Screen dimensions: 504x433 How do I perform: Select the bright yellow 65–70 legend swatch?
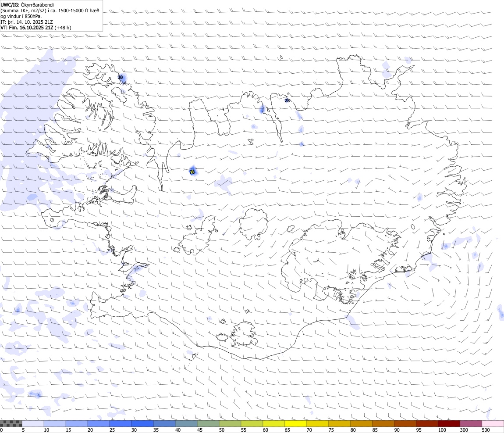click(295, 424)
